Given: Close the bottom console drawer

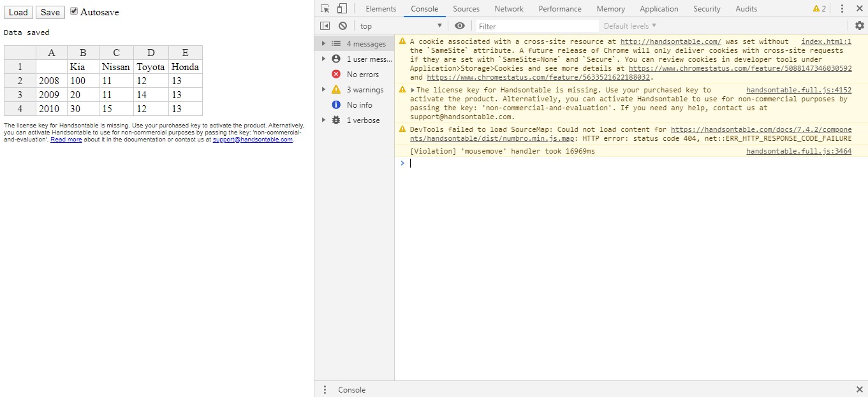Looking at the screenshot, I should [859, 389].
